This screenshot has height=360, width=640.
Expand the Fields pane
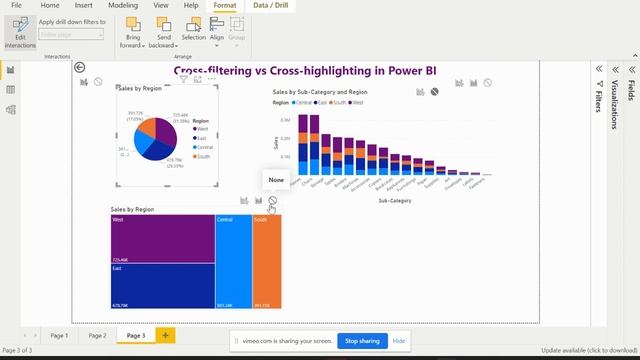point(632,69)
